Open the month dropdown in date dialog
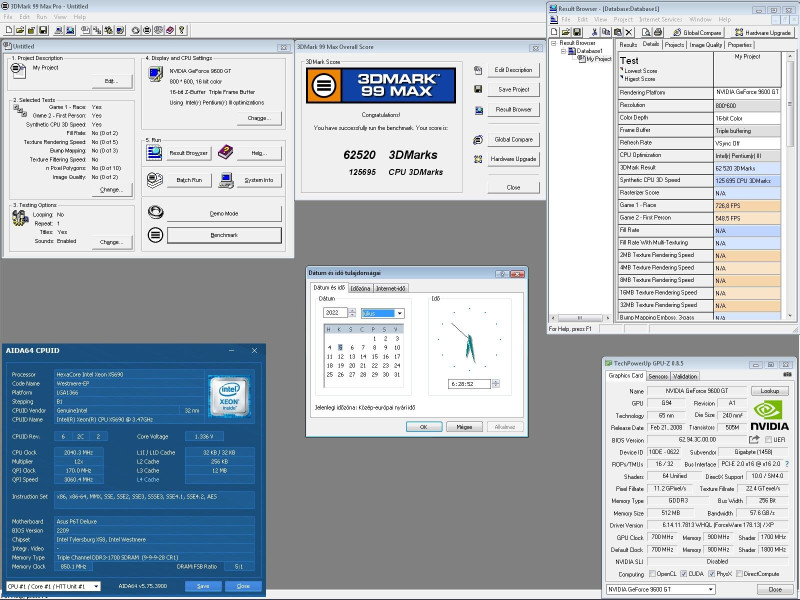 399,313
